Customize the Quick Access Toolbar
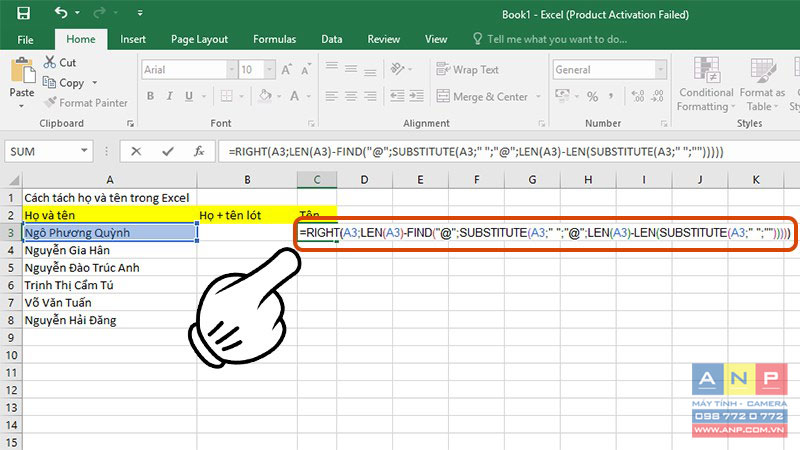This screenshot has height=450, width=800. tap(140, 13)
